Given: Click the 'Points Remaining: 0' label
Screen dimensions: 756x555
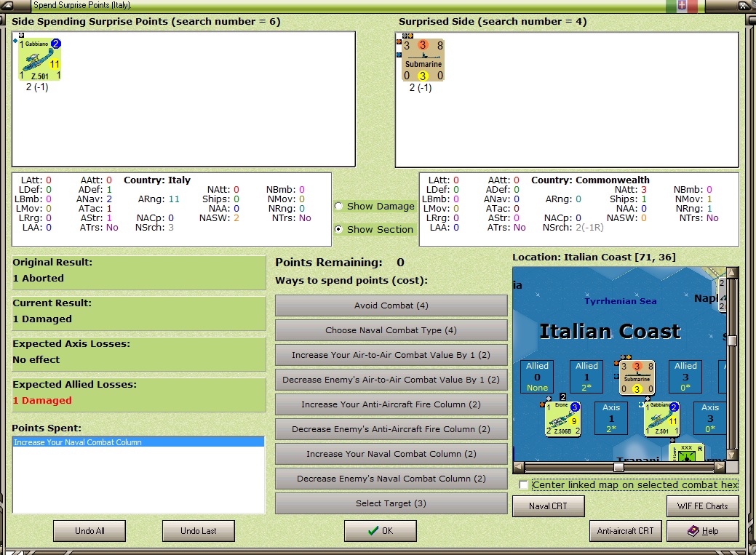Looking at the screenshot, I should 340,263.
